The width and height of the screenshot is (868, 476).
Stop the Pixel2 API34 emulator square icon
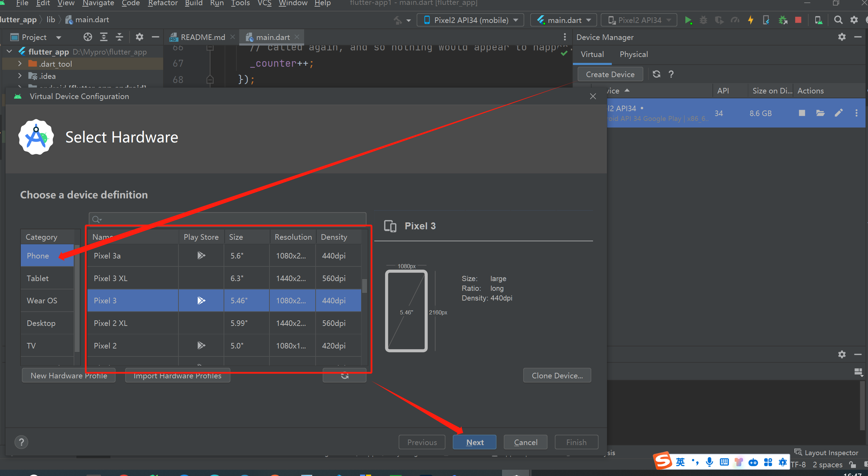802,113
